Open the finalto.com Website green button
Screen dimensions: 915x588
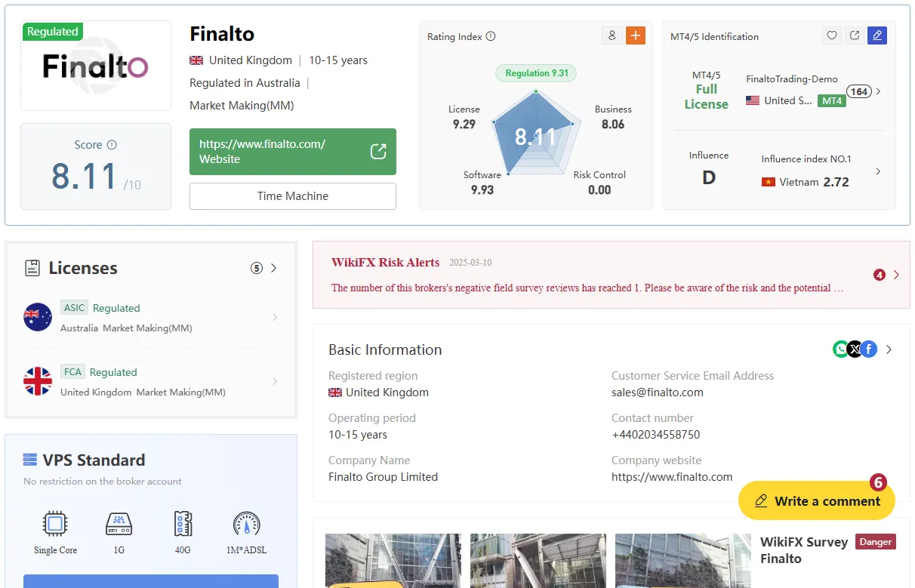click(293, 152)
